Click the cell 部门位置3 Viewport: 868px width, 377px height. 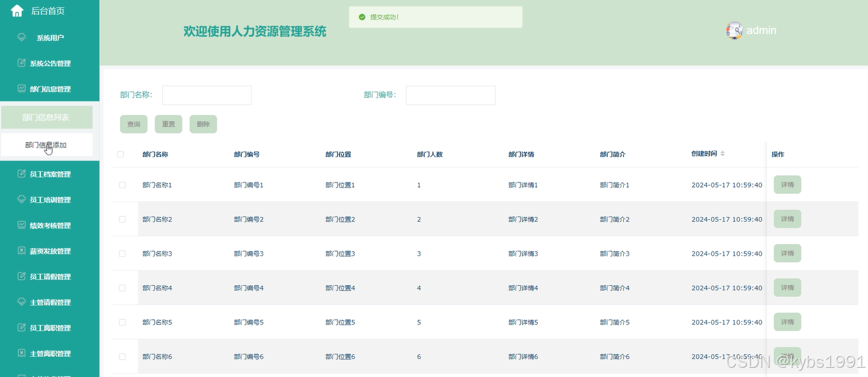(x=340, y=253)
